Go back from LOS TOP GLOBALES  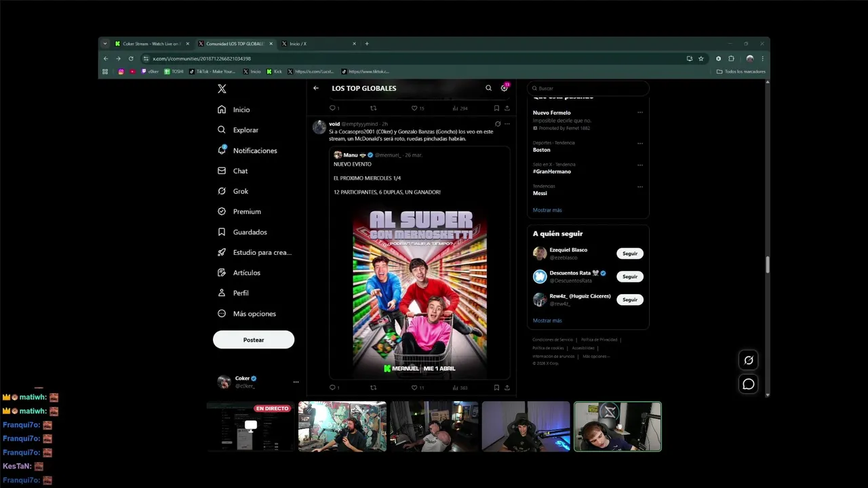(x=316, y=88)
